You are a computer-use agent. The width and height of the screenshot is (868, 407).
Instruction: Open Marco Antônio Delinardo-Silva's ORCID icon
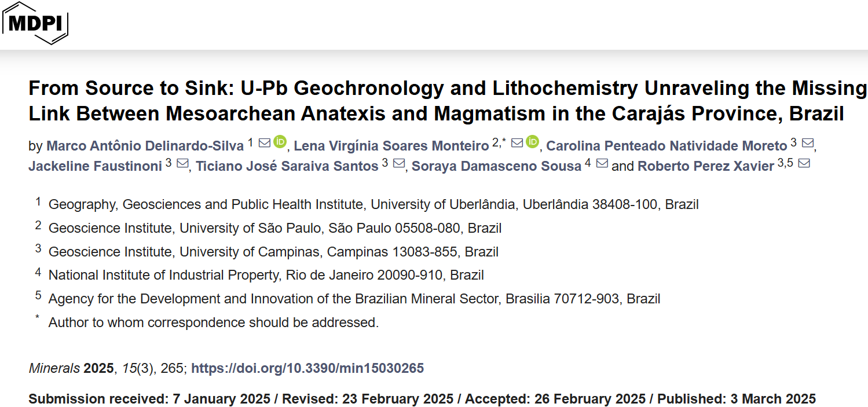click(280, 142)
